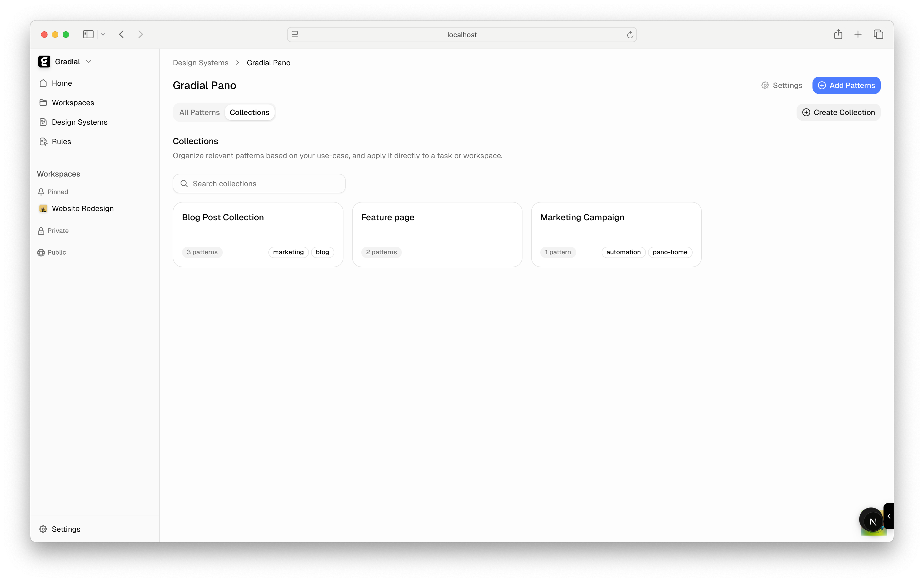Expand the Gradial workspace dropdown

click(x=89, y=61)
